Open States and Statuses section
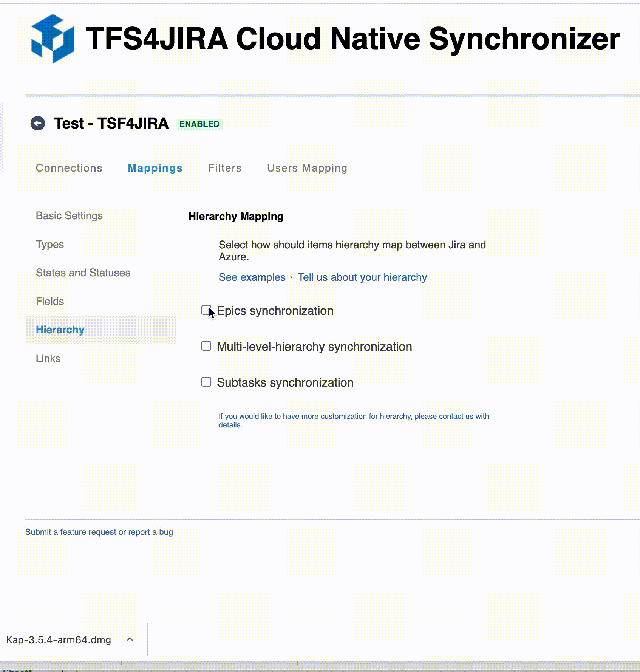This screenshot has height=672, width=640. (x=83, y=273)
